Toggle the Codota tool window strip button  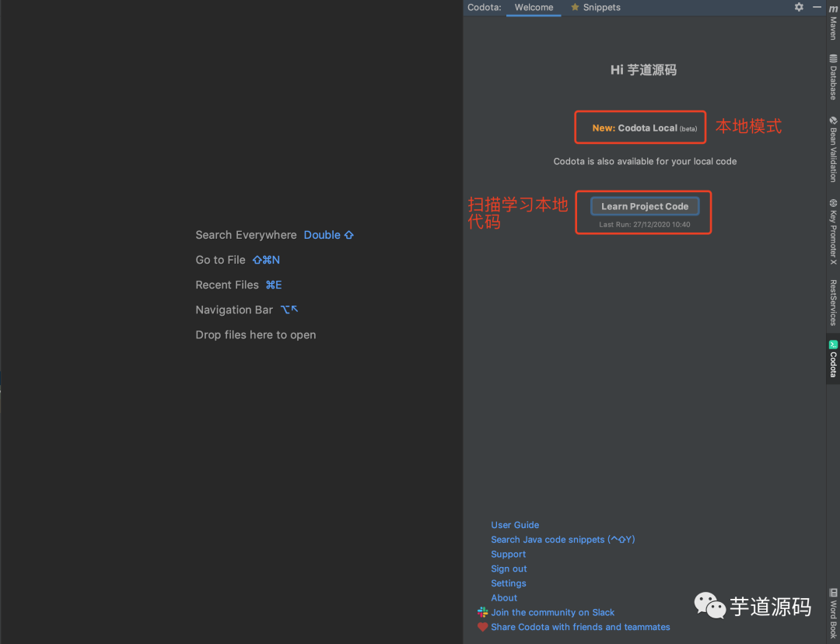[833, 359]
